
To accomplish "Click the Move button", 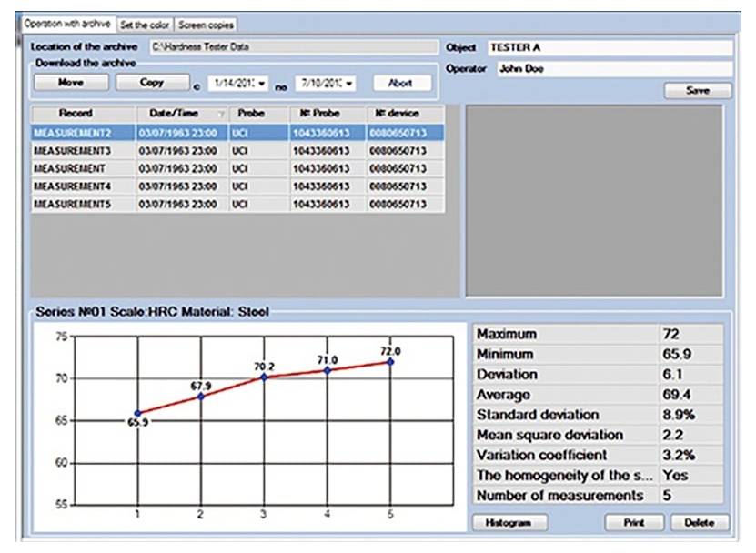I will coord(71,81).
